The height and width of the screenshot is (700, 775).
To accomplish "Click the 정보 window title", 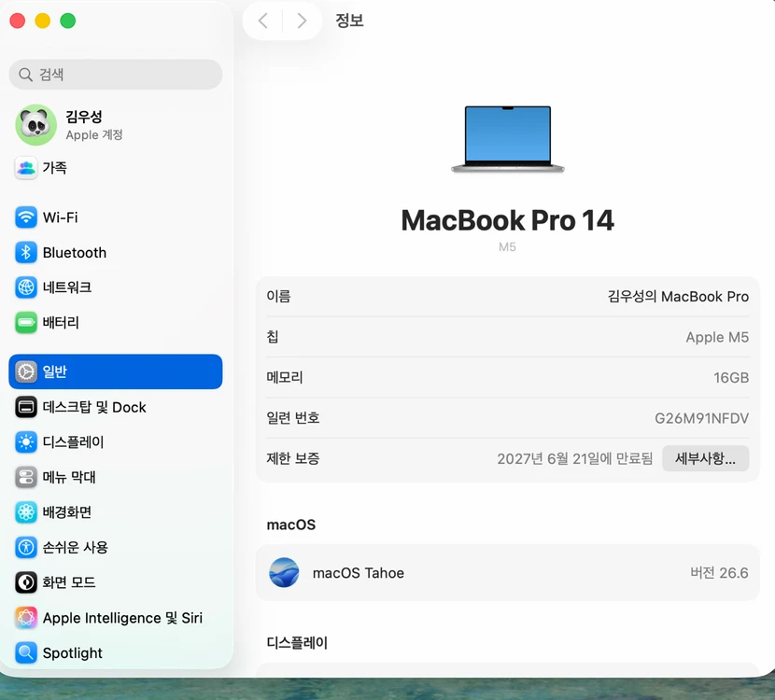I will pos(349,21).
